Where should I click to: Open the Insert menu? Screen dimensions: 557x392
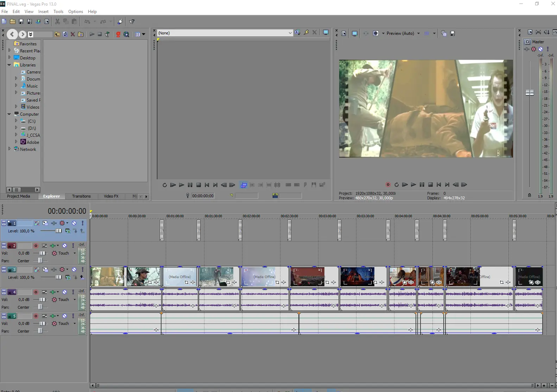click(x=43, y=11)
